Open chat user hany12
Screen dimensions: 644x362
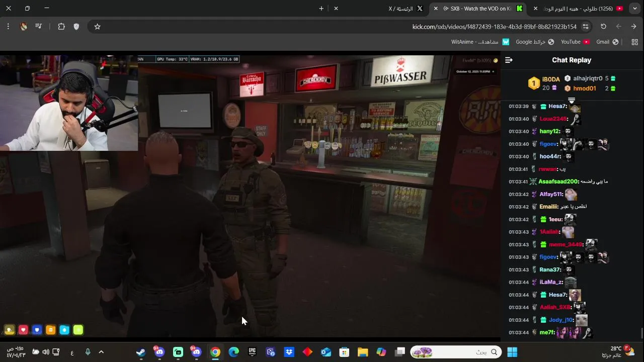pos(549,132)
